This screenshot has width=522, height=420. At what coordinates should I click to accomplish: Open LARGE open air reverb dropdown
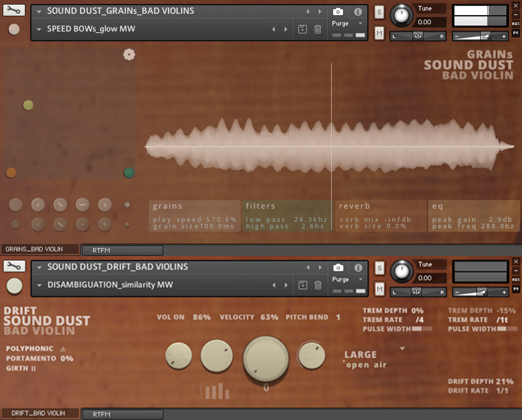point(402,348)
